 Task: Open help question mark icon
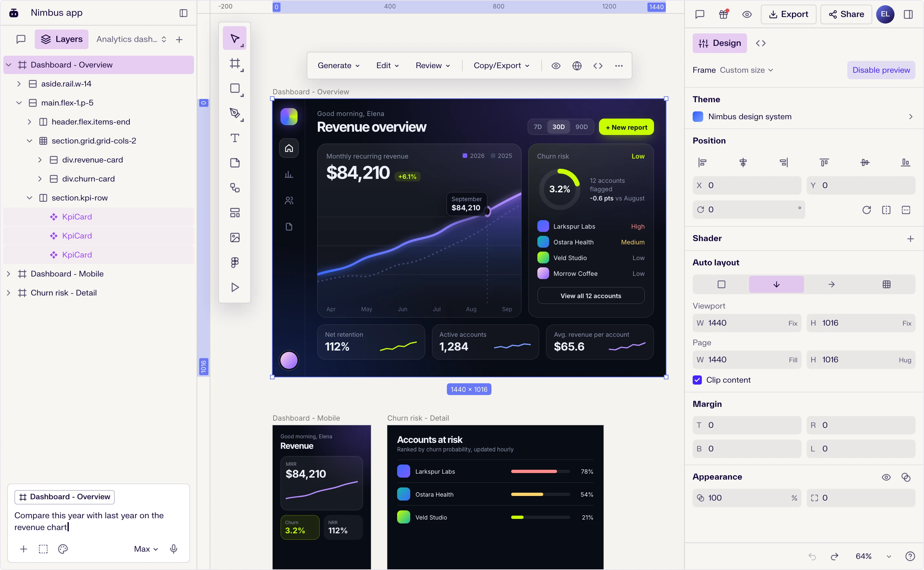pos(910,557)
